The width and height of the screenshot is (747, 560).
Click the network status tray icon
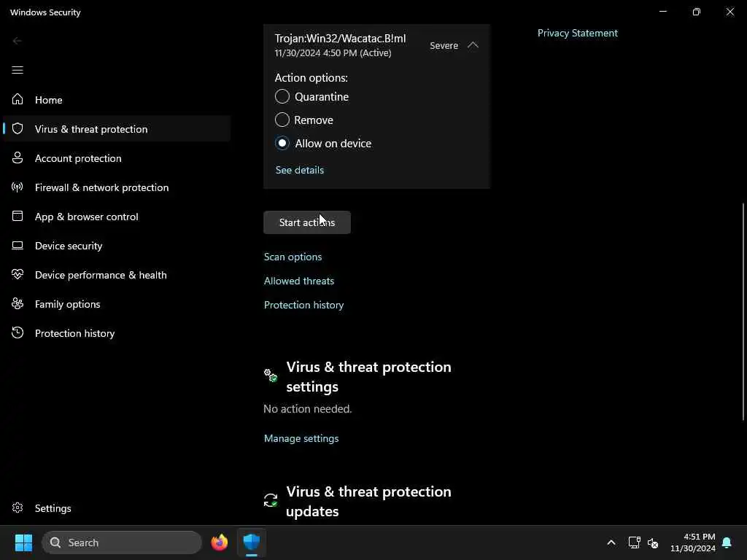click(634, 542)
